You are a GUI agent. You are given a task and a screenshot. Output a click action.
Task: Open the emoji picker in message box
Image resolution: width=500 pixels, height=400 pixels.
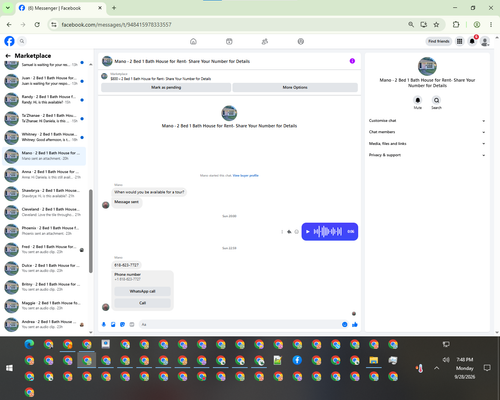345,324
